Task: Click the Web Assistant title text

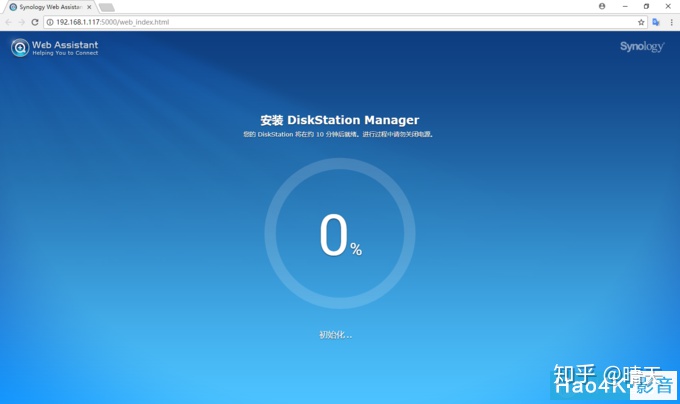Action: click(x=65, y=45)
